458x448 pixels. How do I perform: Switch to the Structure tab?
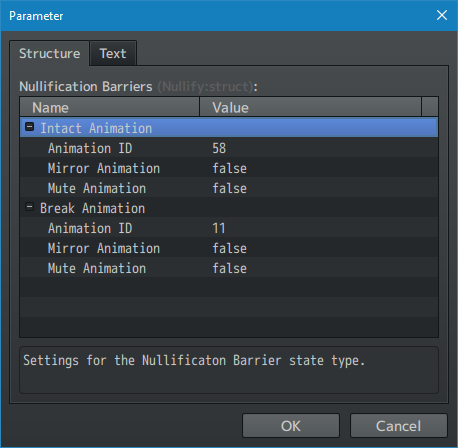coord(49,53)
